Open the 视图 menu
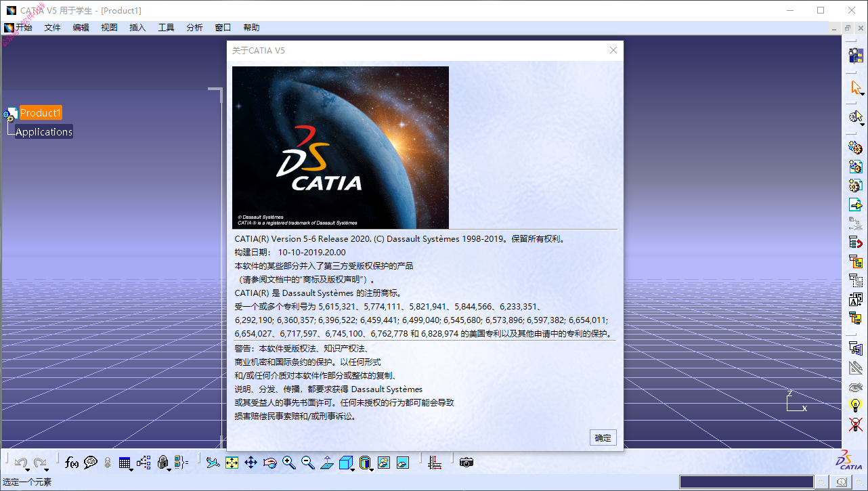This screenshot has height=491, width=868. coord(110,28)
